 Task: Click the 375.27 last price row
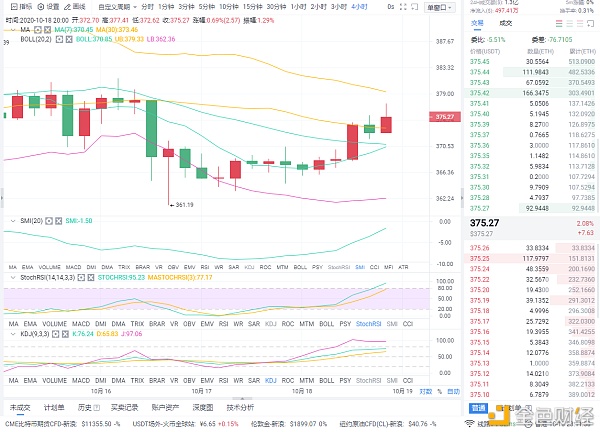coord(485,224)
